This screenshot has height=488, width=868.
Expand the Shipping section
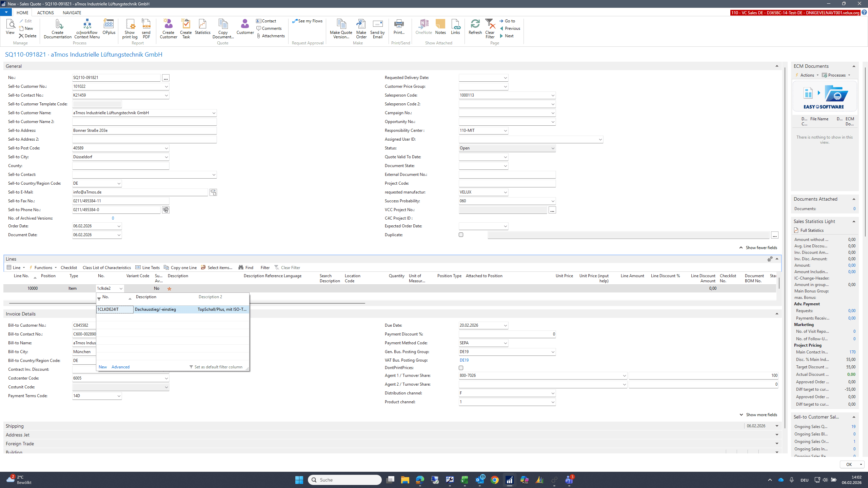777,426
